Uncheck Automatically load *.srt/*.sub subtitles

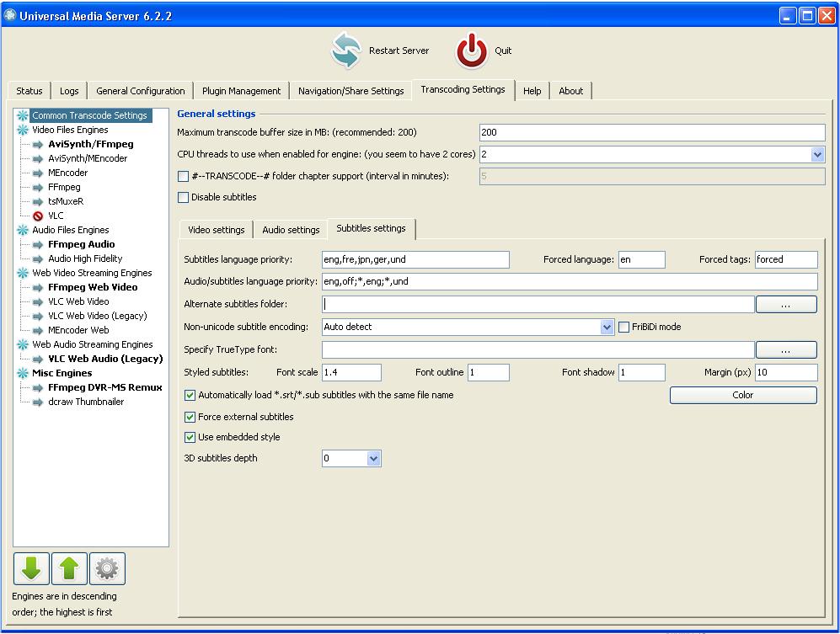point(190,395)
